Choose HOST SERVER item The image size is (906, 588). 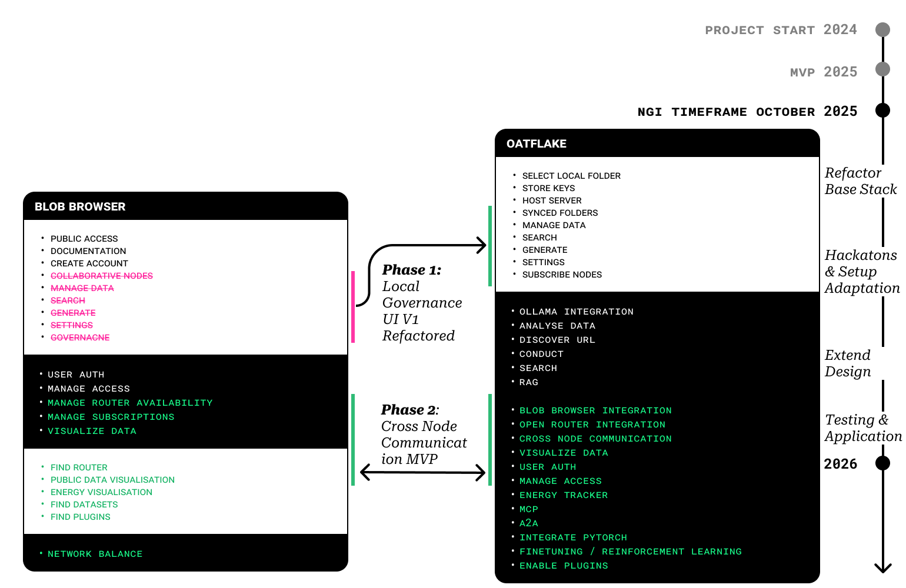(x=552, y=201)
